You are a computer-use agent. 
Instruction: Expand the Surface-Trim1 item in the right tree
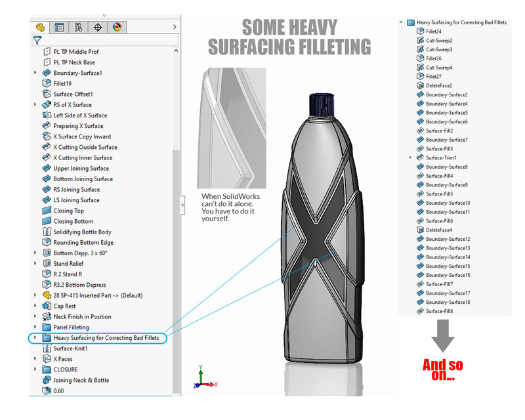pos(411,157)
